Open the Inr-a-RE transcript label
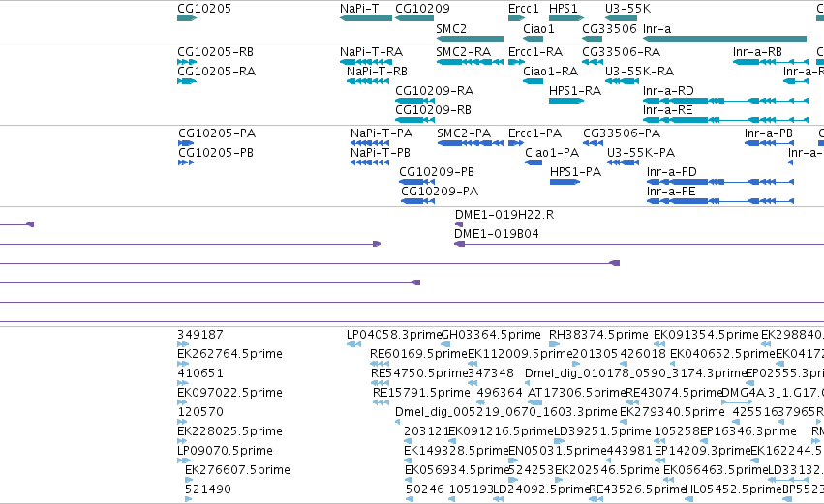This screenshot has width=824, height=504. 667,110
